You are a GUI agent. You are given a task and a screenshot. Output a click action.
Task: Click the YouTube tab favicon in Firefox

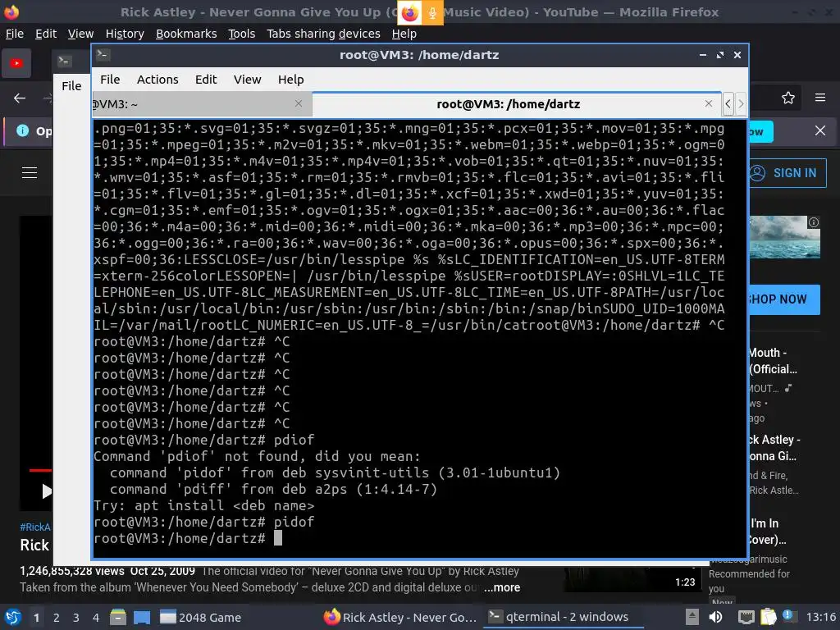[16, 63]
